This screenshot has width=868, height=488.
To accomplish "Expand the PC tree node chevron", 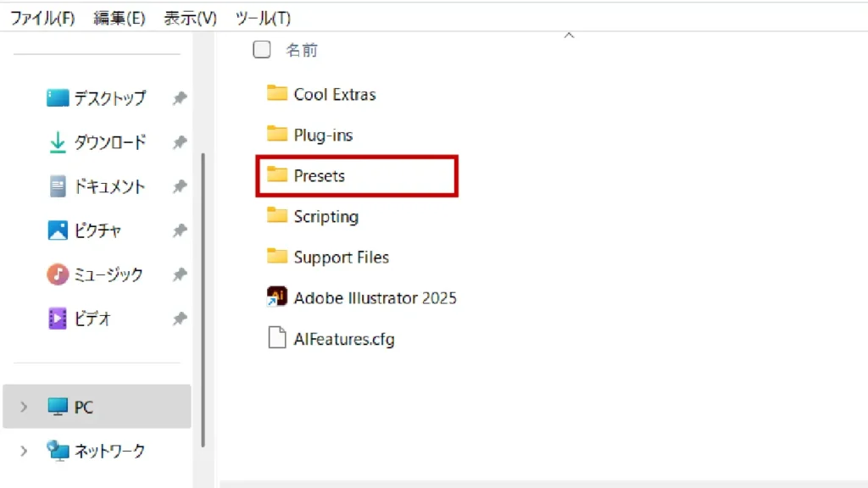I will (x=24, y=408).
